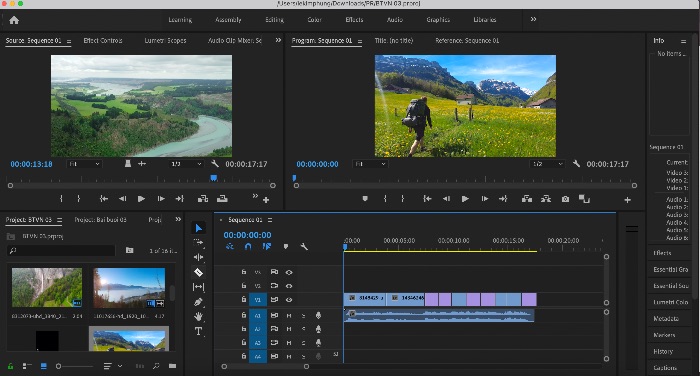The height and width of the screenshot is (376, 700).
Task: Open Lumetri Color panel
Action: 670,302
